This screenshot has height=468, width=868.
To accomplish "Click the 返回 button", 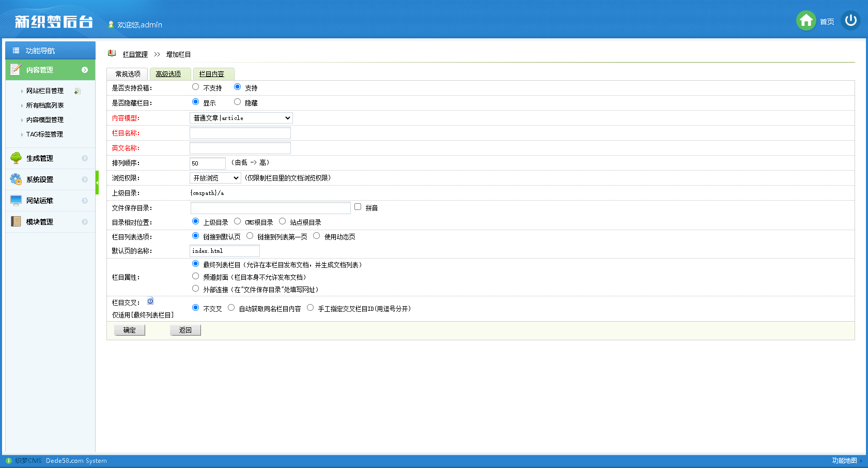I will 185,330.
